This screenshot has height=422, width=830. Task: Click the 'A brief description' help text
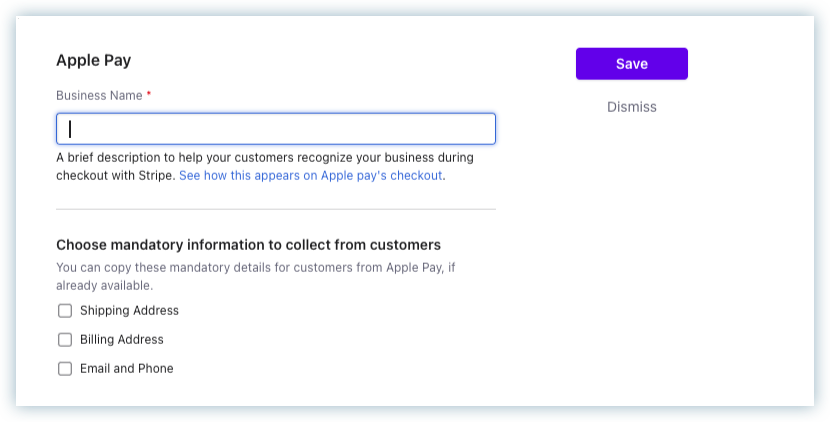pos(265,166)
